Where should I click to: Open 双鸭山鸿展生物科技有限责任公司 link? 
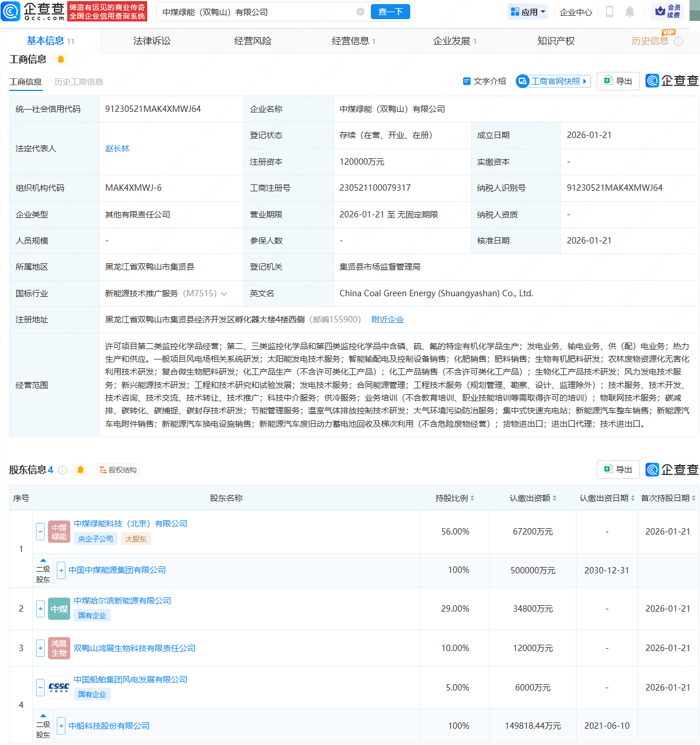(134, 648)
